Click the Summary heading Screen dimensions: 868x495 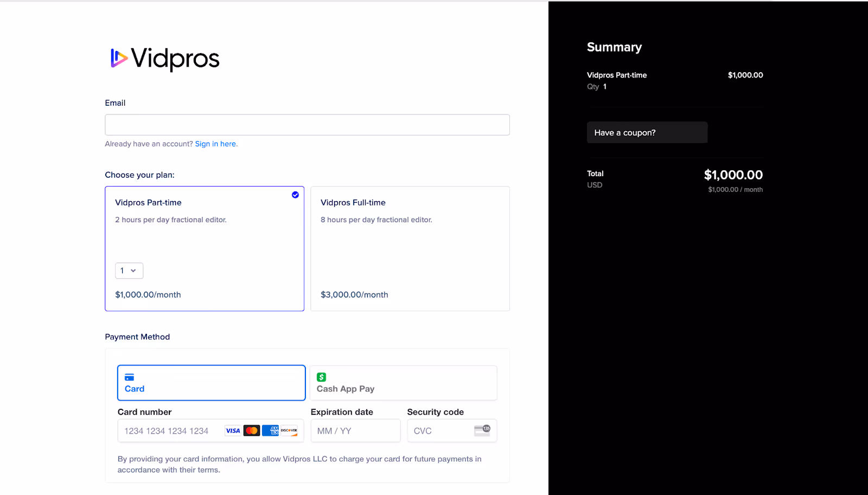pos(614,47)
